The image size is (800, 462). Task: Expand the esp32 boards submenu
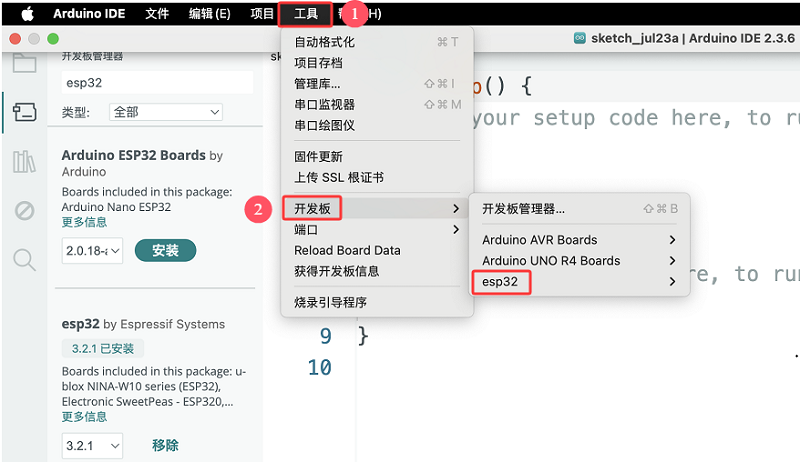point(580,281)
